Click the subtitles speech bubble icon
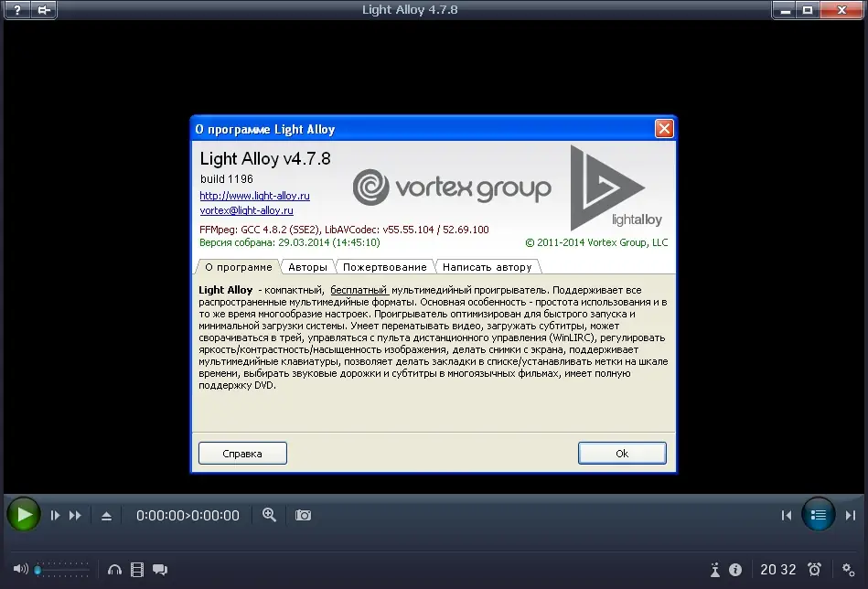Image resolution: width=868 pixels, height=589 pixels. coord(160,569)
